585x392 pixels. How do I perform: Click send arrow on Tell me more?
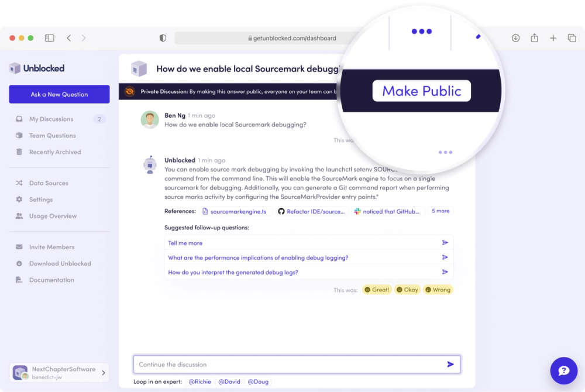445,243
